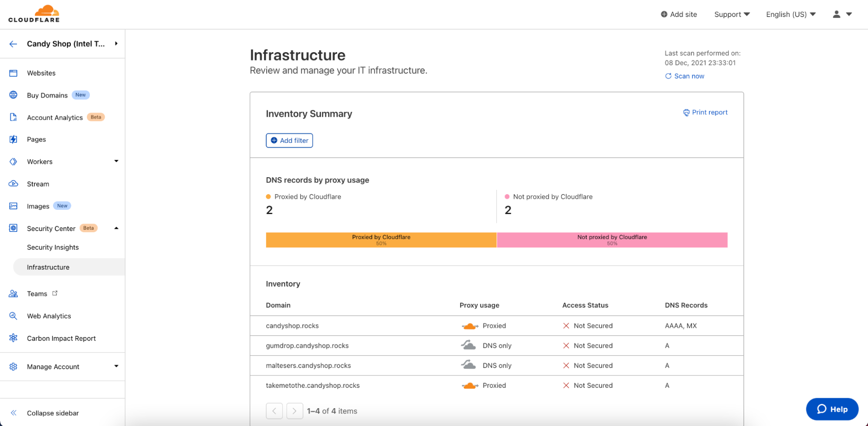This screenshot has height=426, width=868.
Task: Click the Manage Account gear icon
Action: (13, 367)
